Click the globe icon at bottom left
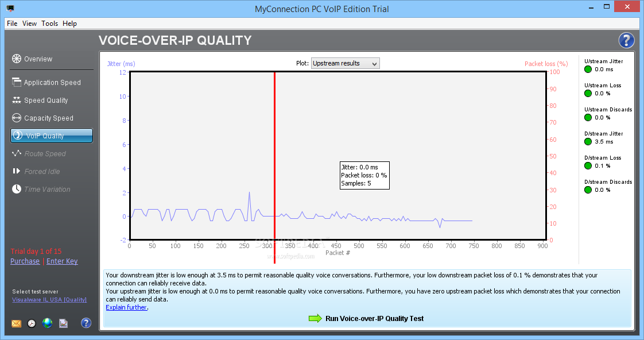This screenshot has width=644, height=340. [47, 323]
